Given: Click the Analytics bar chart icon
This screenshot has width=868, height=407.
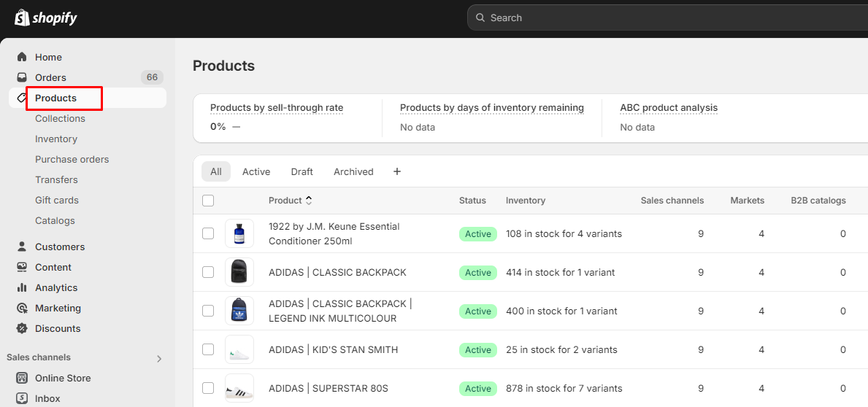Looking at the screenshot, I should coord(22,287).
